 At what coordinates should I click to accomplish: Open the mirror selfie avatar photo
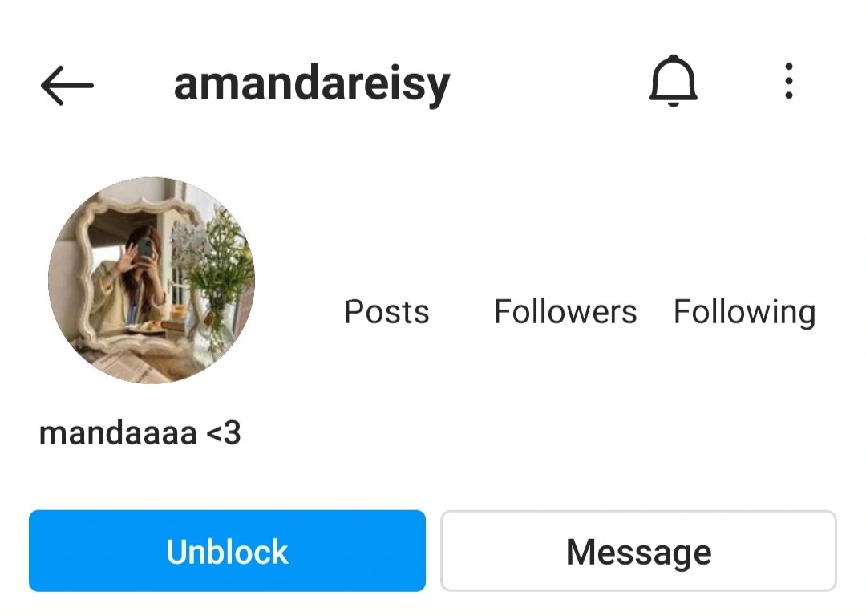pos(152,281)
